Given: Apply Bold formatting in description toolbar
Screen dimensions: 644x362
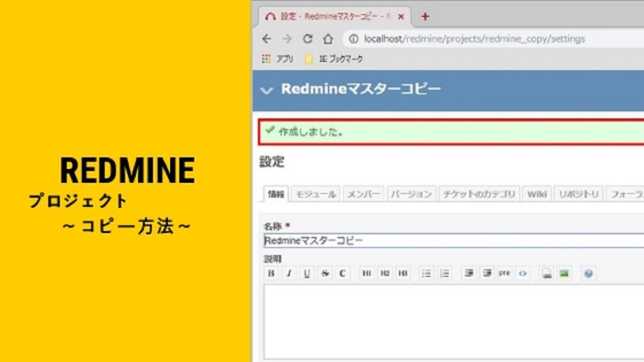Looking at the screenshot, I should point(271,273).
